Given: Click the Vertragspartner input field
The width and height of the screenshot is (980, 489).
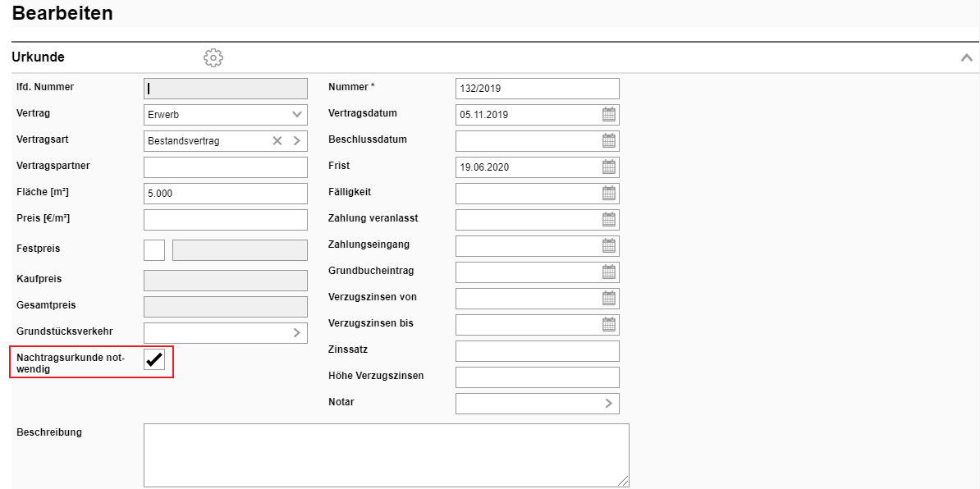Looking at the screenshot, I should pos(225,167).
